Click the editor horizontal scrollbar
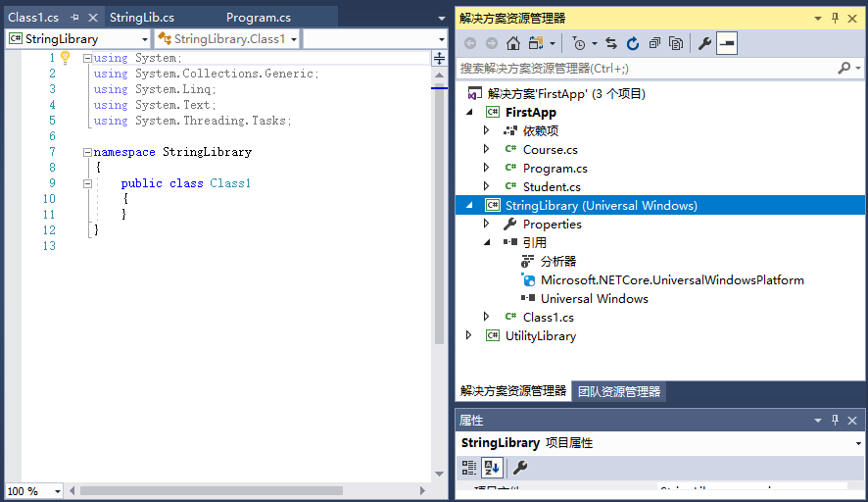The height and width of the screenshot is (502, 868). 211,490
